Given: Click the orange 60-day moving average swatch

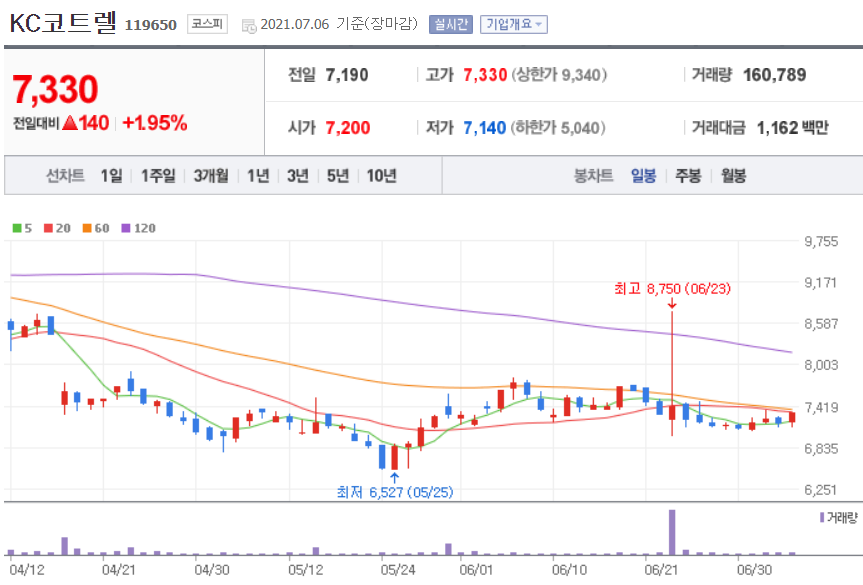Looking at the screenshot, I should pyautogui.click(x=87, y=228).
